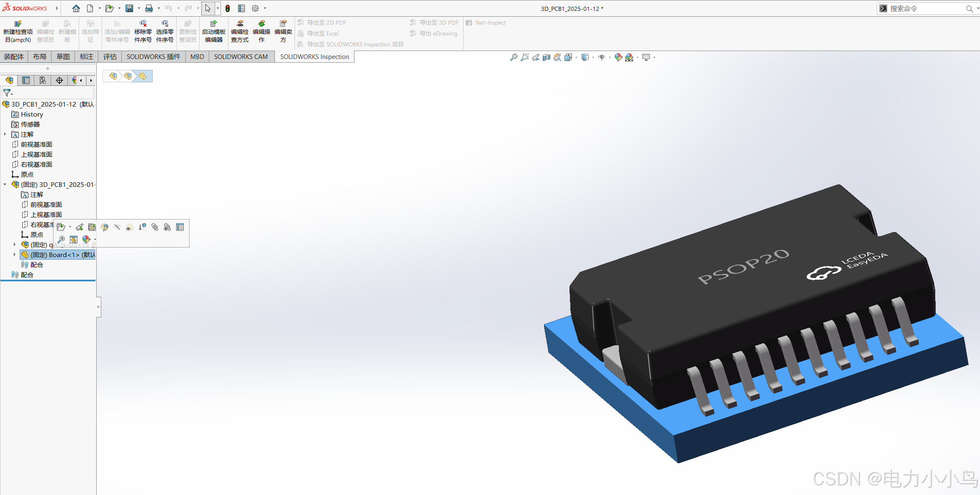Open Display Style cube icon in view toolbar
This screenshot has height=495, width=980.
tap(585, 57)
